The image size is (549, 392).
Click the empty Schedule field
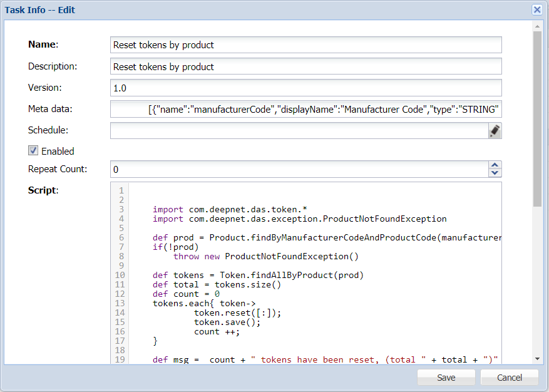pyautogui.click(x=298, y=130)
